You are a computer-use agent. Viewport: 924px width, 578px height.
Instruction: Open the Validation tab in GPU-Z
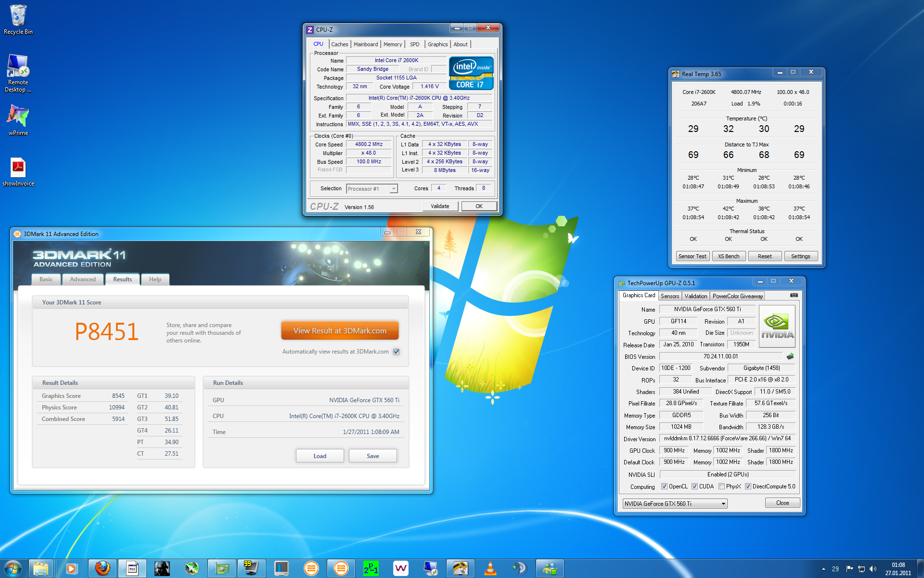click(x=696, y=296)
